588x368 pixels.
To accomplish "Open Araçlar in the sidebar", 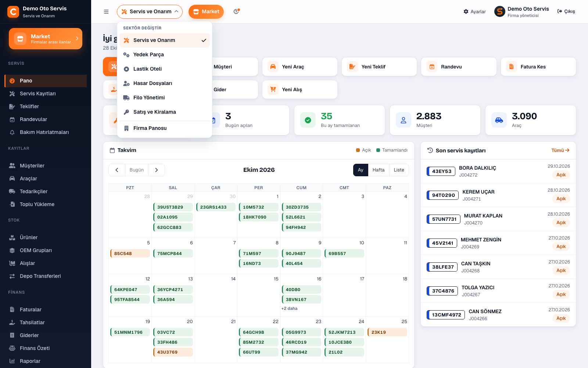I will pos(46,178).
